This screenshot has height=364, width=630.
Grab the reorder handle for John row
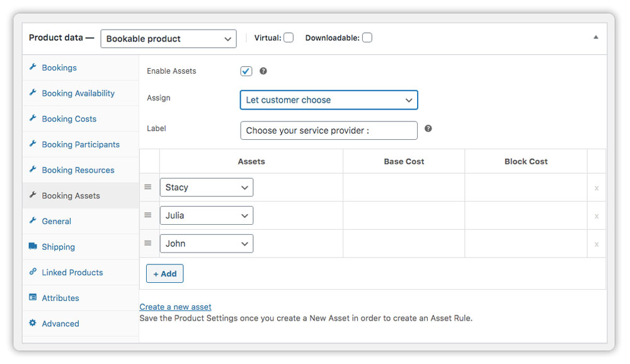148,243
